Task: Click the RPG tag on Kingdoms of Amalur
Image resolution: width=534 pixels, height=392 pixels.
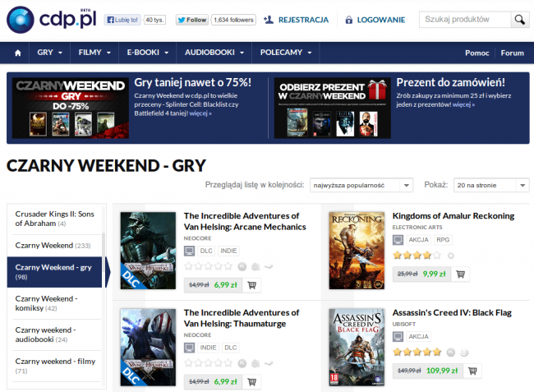Action: pos(443,240)
